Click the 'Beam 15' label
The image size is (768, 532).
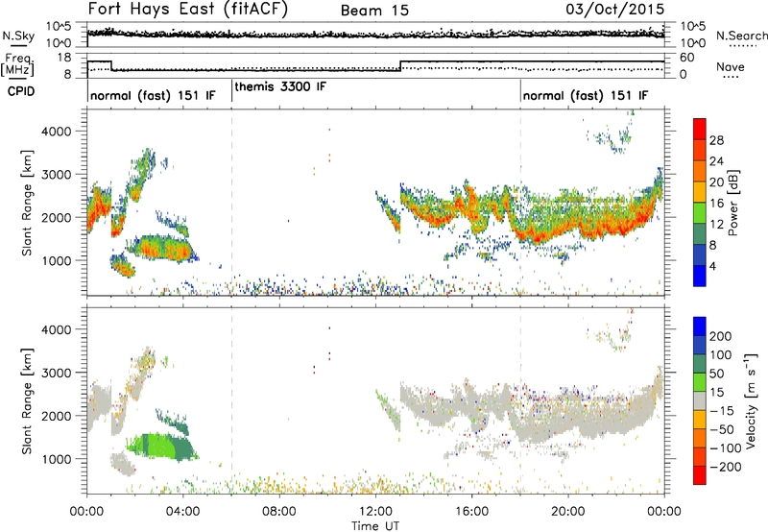point(374,11)
